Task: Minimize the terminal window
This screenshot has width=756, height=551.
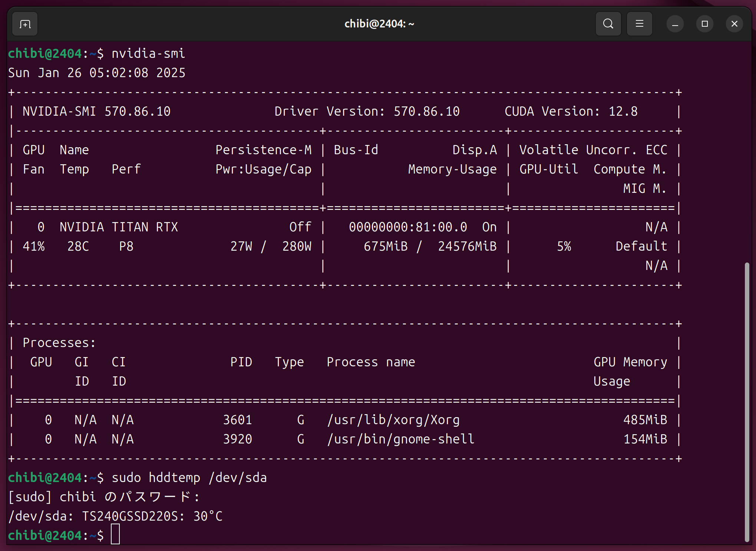Action: [x=675, y=24]
